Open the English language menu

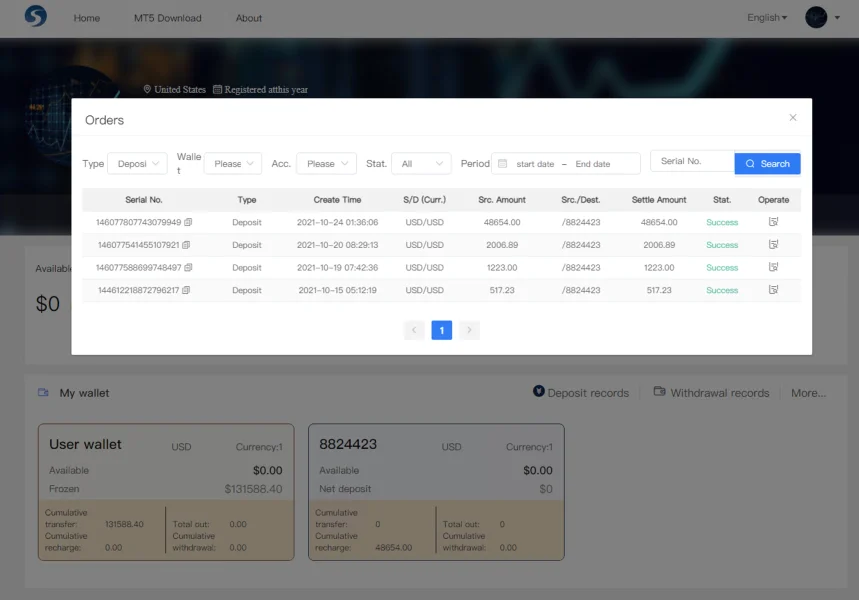click(767, 18)
